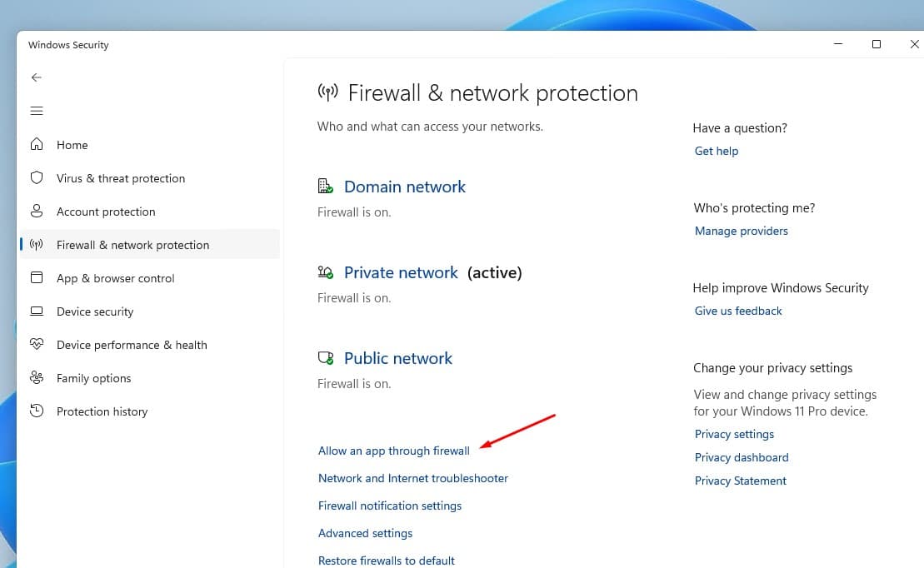Open Device performance & health heart icon

[37, 345]
